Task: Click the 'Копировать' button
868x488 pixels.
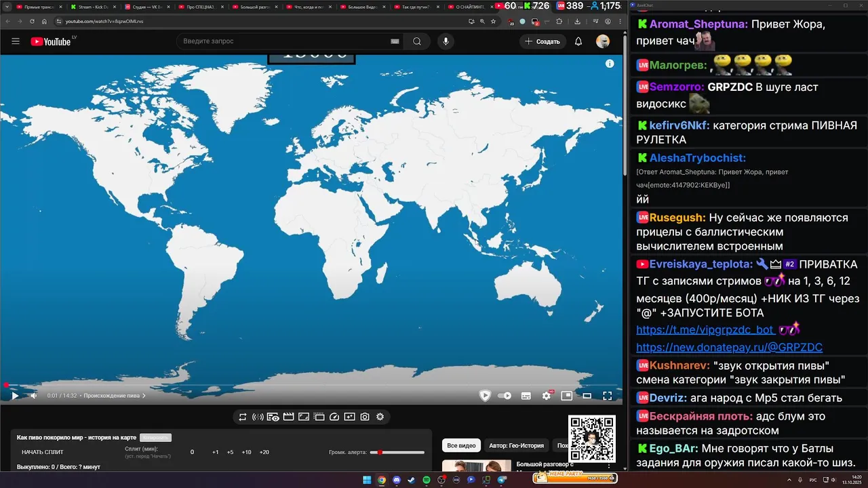Action: point(155,438)
